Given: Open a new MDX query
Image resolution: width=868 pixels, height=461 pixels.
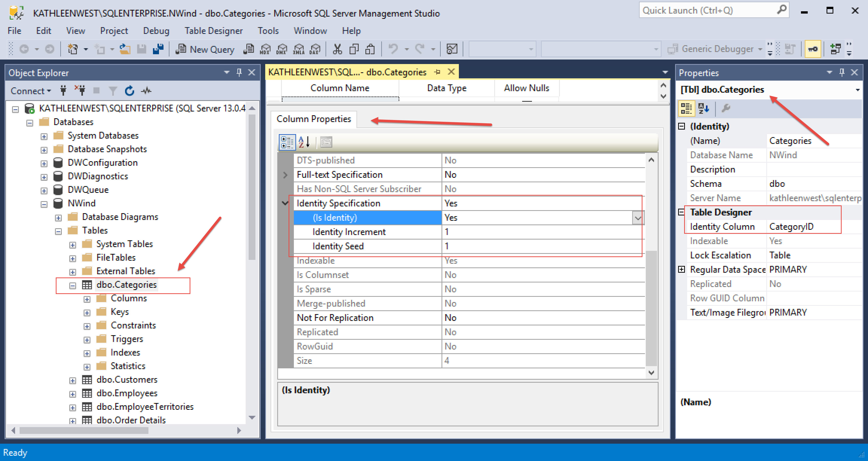Looking at the screenshot, I should coord(265,49).
